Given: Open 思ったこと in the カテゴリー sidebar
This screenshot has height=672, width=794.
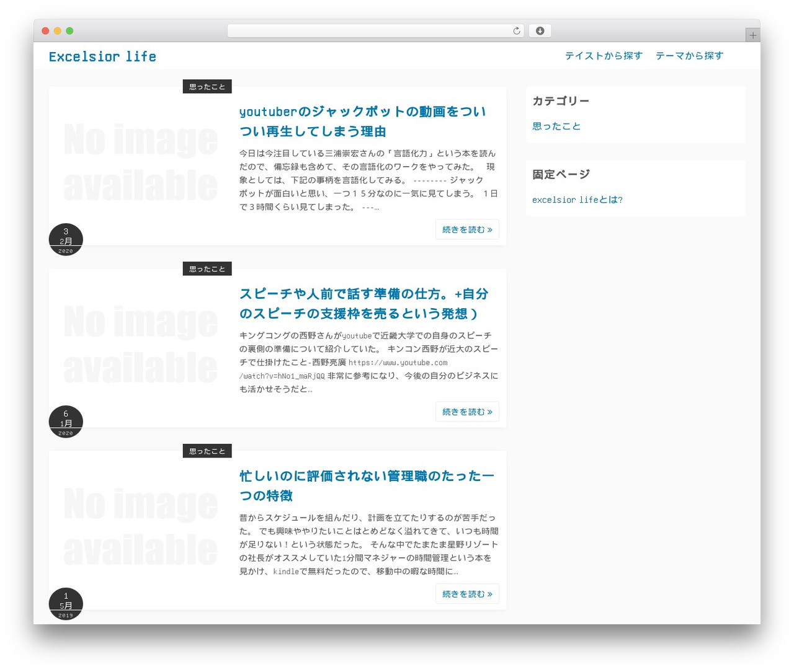Looking at the screenshot, I should [556, 126].
